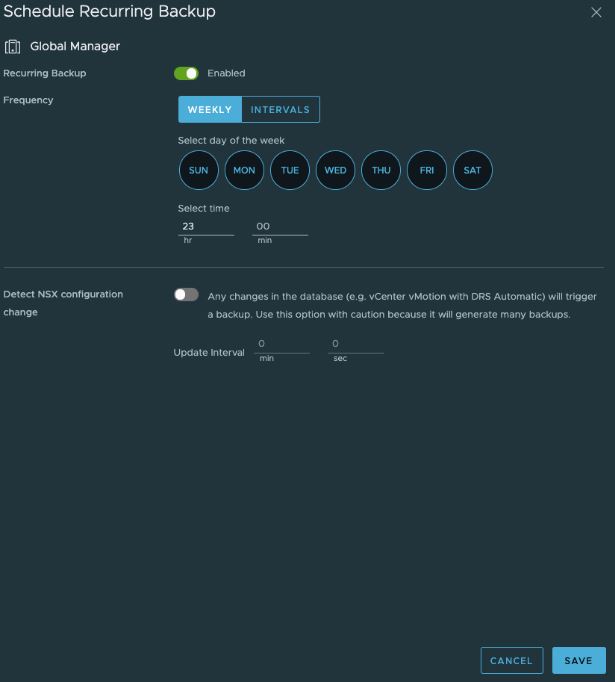Focus Update Interval seconds field
Screen dimensions: 615x682
click(x=357, y=344)
